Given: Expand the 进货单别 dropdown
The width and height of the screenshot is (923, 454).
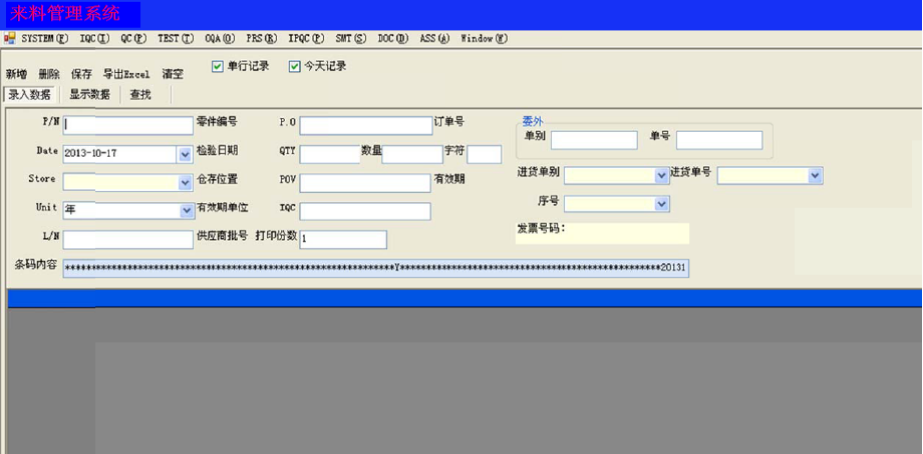Looking at the screenshot, I should (661, 175).
